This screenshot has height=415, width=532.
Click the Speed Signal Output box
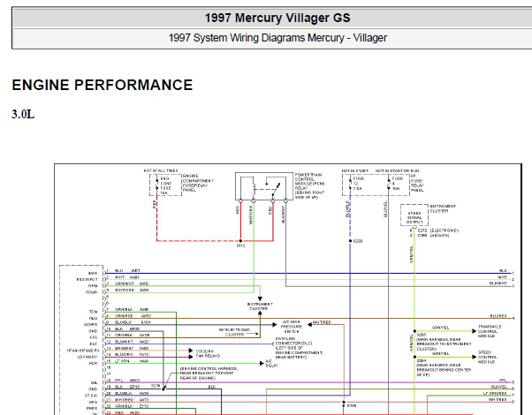(x=414, y=215)
